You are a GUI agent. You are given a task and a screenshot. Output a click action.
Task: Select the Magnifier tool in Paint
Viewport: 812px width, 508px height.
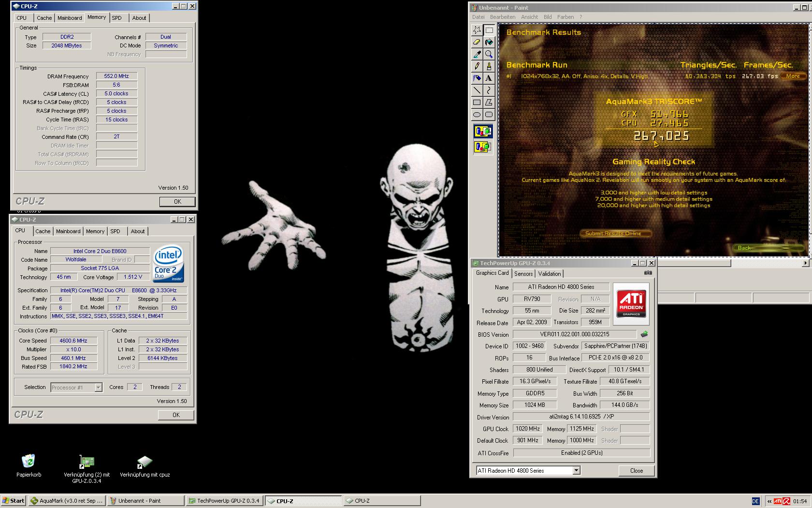pyautogui.click(x=489, y=54)
